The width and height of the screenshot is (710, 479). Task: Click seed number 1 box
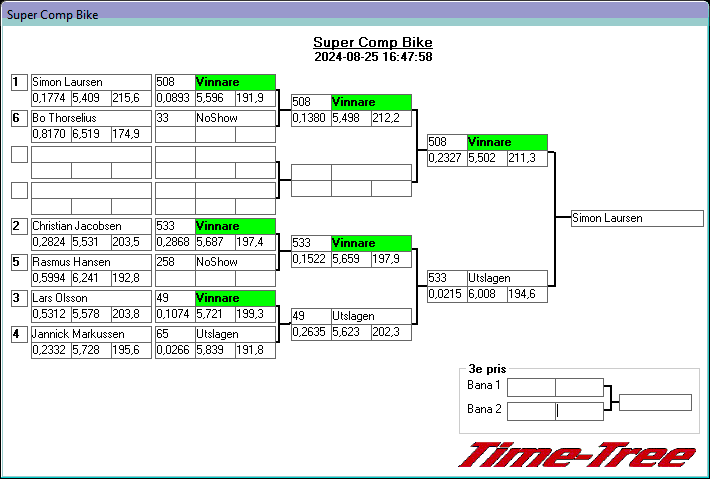19,83
